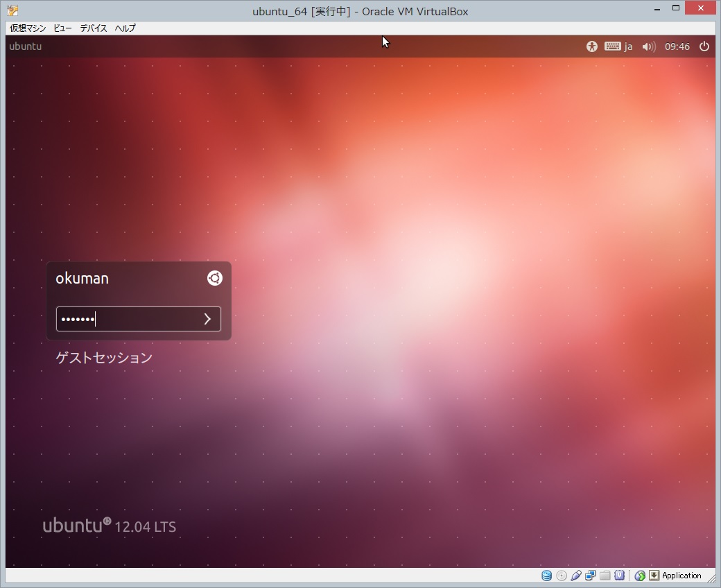This screenshot has height=588, width=721.
Task: Open the 仮想マシン menu
Action: (x=28, y=28)
